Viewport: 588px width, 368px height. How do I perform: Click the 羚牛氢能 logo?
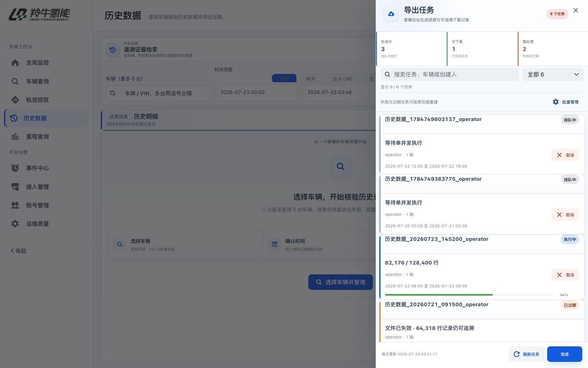[x=39, y=15]
